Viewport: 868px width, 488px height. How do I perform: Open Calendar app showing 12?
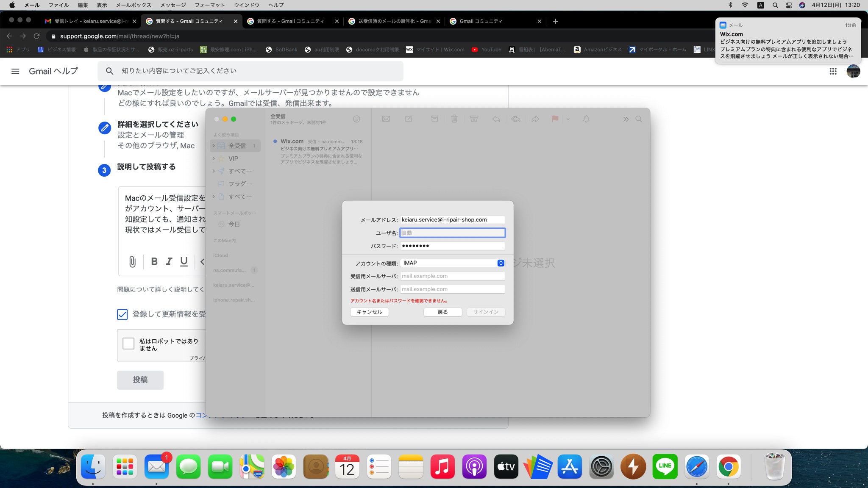tap(348, 466)
